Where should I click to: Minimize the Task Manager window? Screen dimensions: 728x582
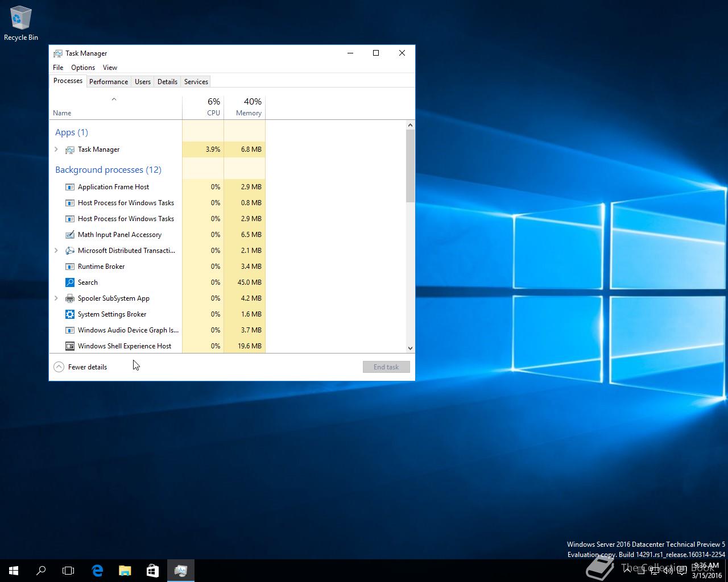(350, 53)
